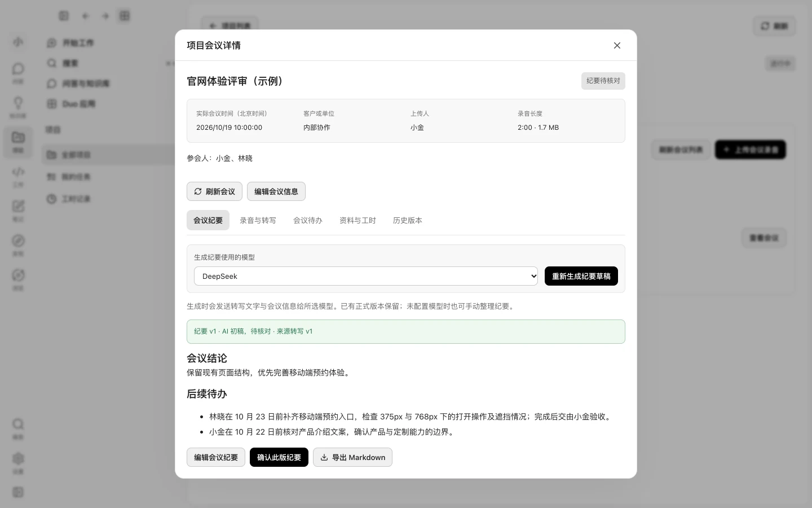
Task: Click the 纪要待核对 status badge
Action: [x=603, y=81]
